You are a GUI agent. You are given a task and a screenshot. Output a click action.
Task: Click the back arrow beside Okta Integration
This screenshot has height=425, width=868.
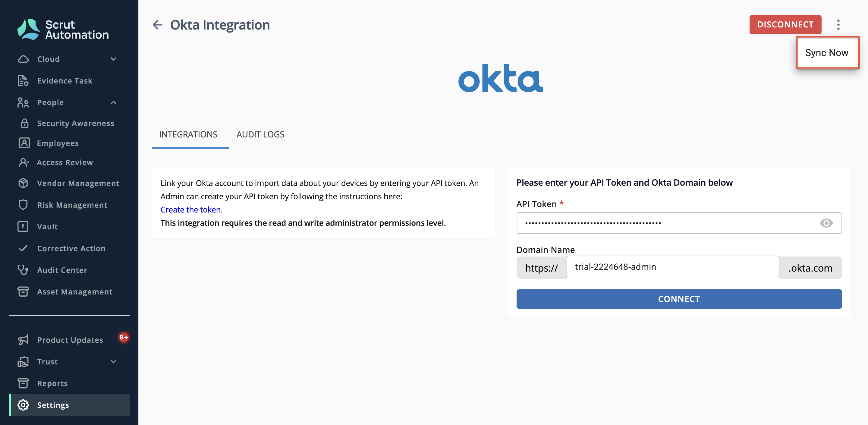[157, 25]
